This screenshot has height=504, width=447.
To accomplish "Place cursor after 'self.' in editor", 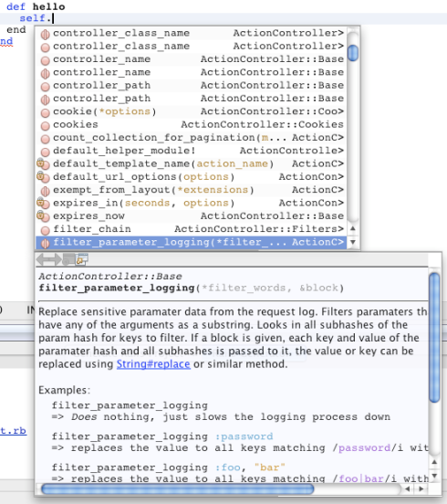I will point(53,18).
